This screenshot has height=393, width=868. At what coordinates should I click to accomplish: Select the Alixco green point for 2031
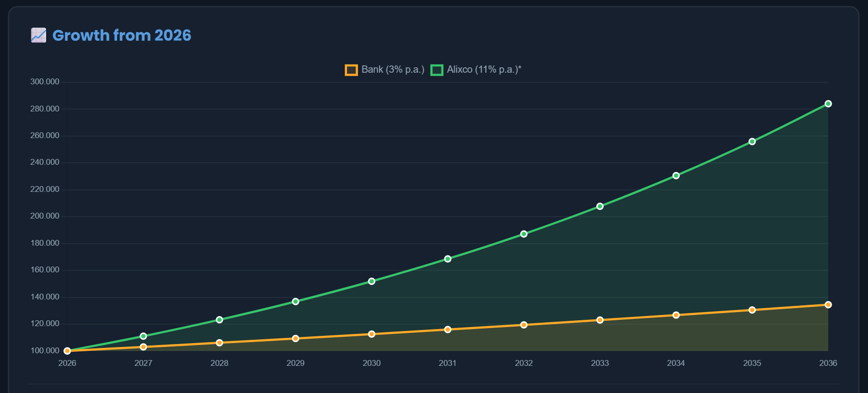coord(448,259)
